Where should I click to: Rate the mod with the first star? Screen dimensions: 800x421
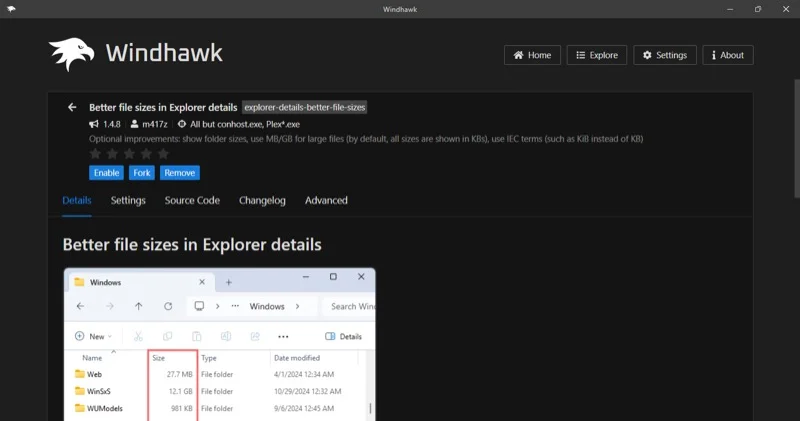96,154
